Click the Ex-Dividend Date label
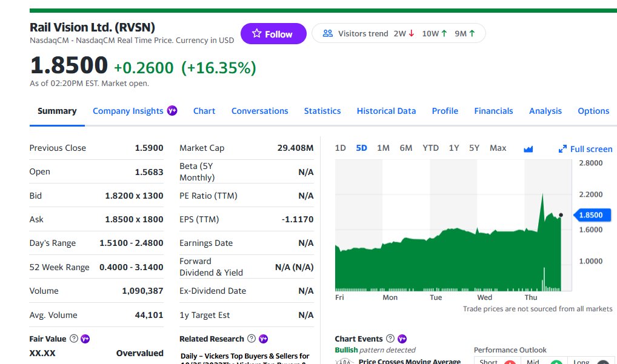617x364 pixels. (x=213, y=291)
